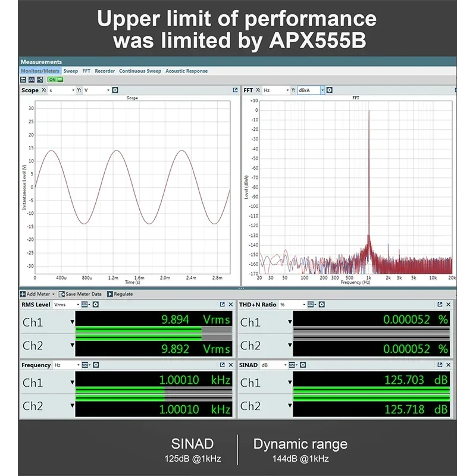The height and width of the screenshot is (476, 476).
Task: Open the Acoustic Response tab
Action: point(187,70)
